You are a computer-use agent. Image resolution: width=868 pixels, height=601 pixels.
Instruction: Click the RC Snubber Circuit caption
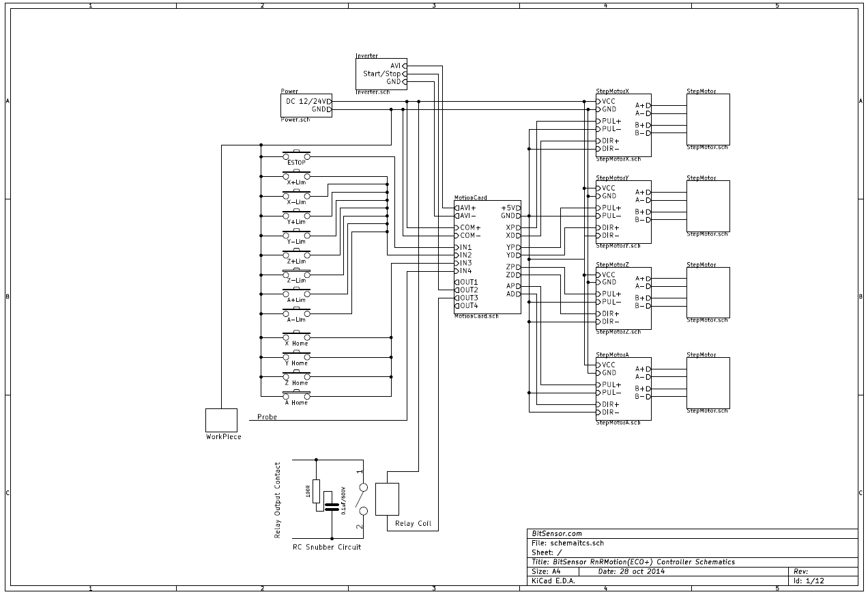[x=327, y=547]
